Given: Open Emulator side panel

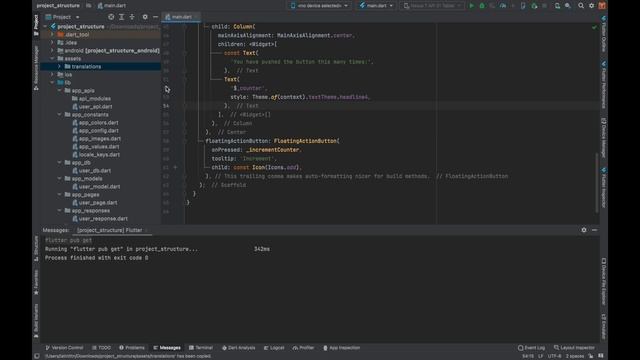Looking at the screenshot, I should 603,326.
